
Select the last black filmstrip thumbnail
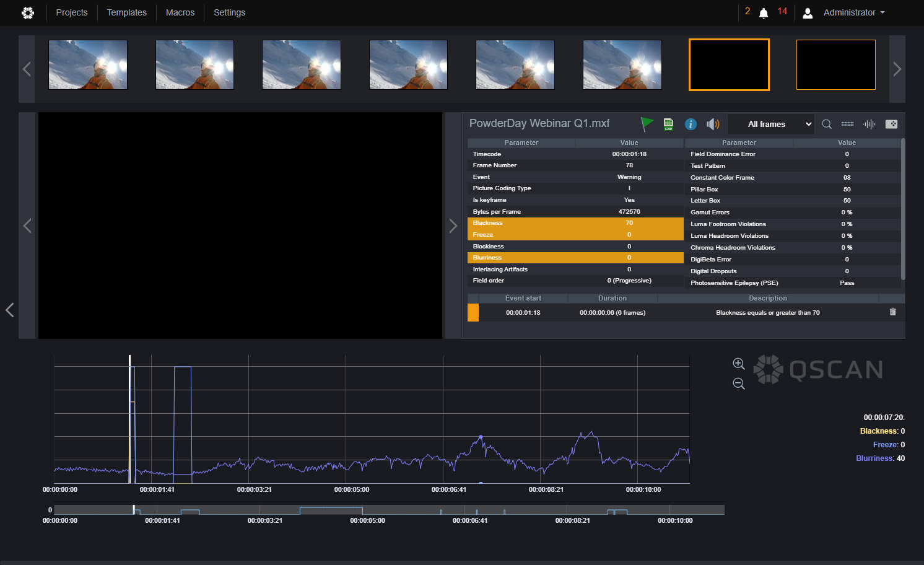click(836, 65)
